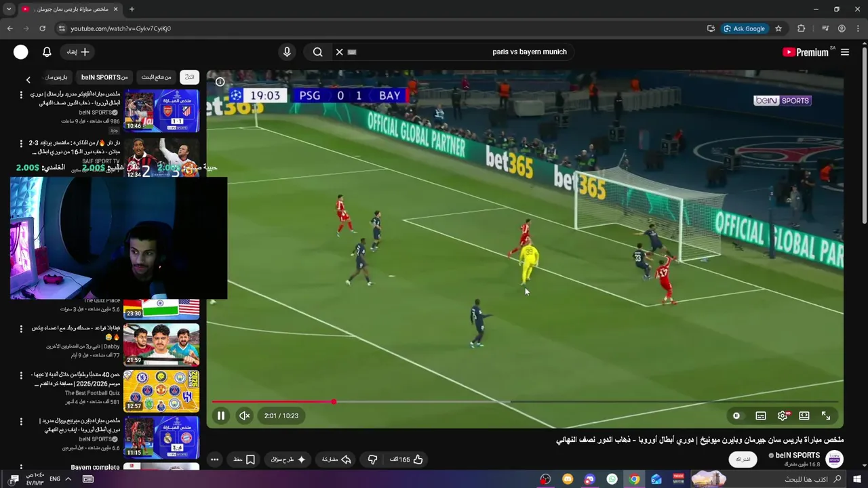The width and height of the screenshot is (868, 488).
Task: Select the 'From beIN SPORTS' filter chip
Action: tap(104, 77)
